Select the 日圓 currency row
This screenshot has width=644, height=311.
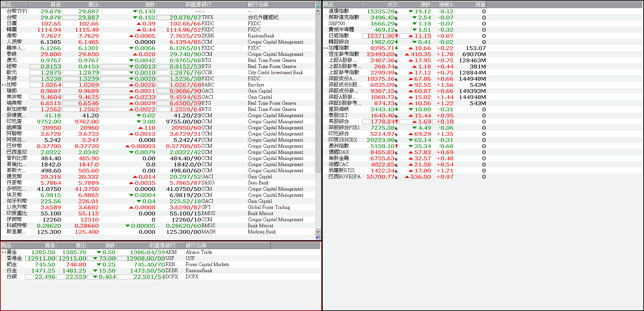click(x=158, y=23)
